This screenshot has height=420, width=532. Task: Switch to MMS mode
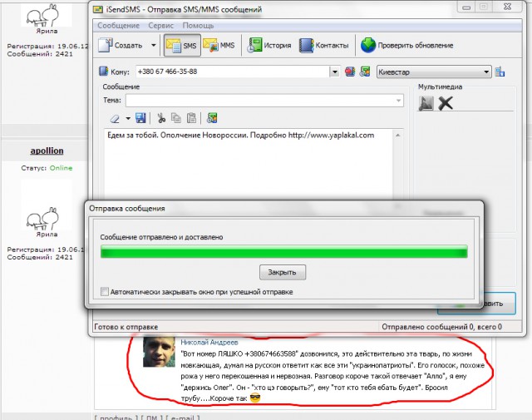click(219, 45)
